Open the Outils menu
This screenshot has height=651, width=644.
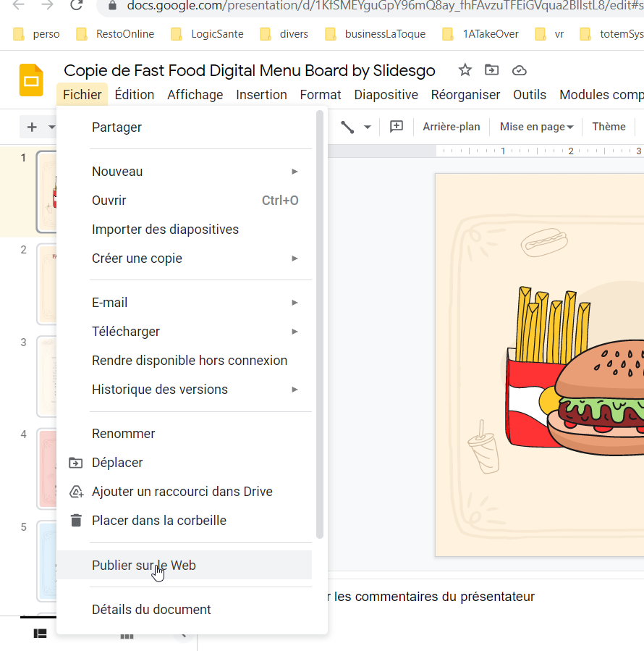530,95
